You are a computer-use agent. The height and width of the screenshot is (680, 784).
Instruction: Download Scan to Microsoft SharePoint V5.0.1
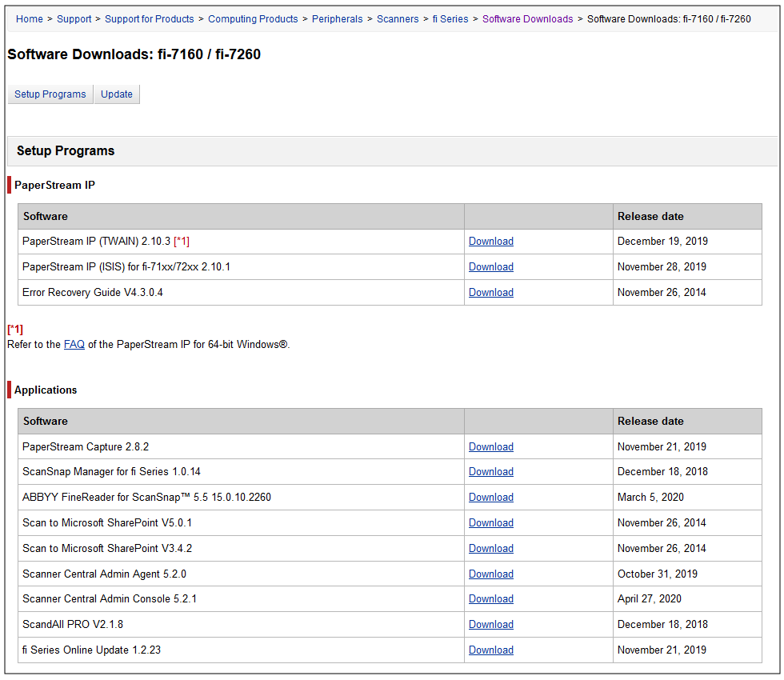[491, 523]
